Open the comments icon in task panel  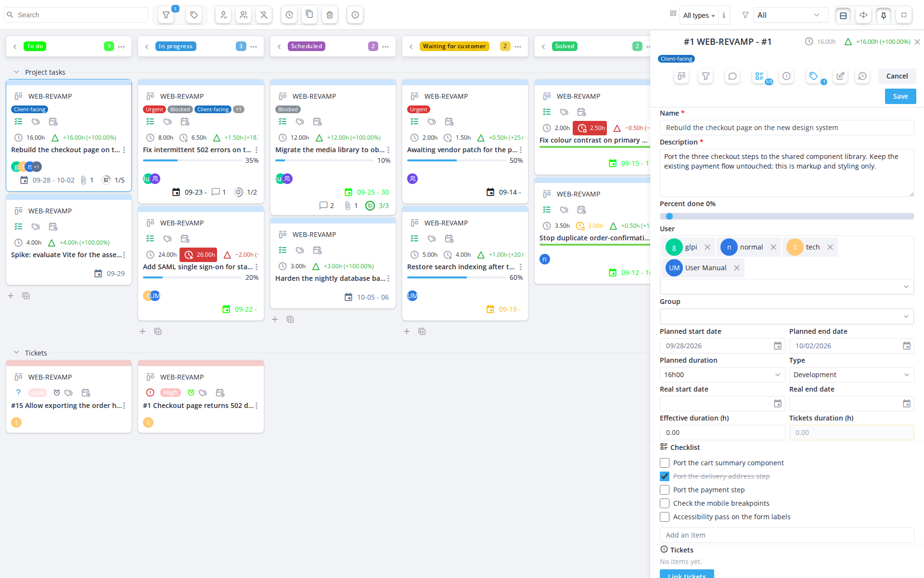coord(732,76)
